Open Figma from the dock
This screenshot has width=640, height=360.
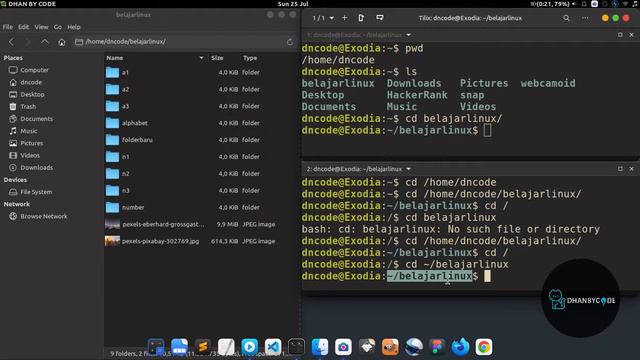[437, 347]
